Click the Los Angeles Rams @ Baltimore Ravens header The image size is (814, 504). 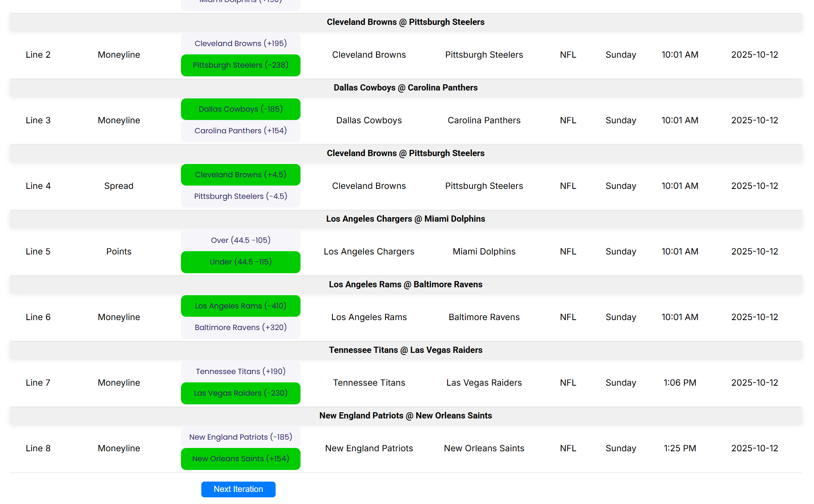pyautogui.click(x=406, y=284)
